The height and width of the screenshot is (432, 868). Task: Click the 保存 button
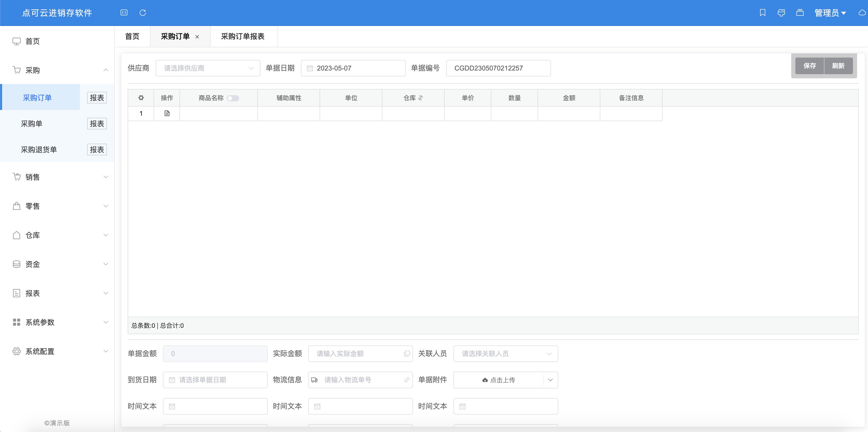coord(810,66)
